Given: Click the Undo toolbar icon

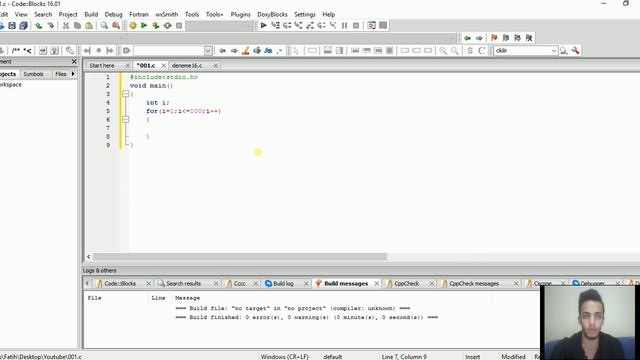Looking at the screenshot, I should pos(39,26).
